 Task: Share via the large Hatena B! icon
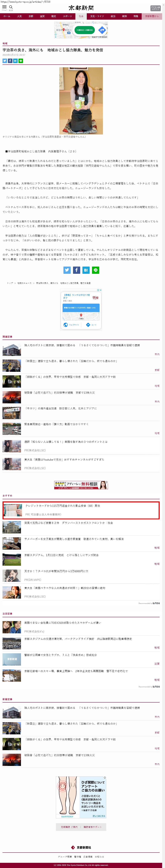point(86,270)
